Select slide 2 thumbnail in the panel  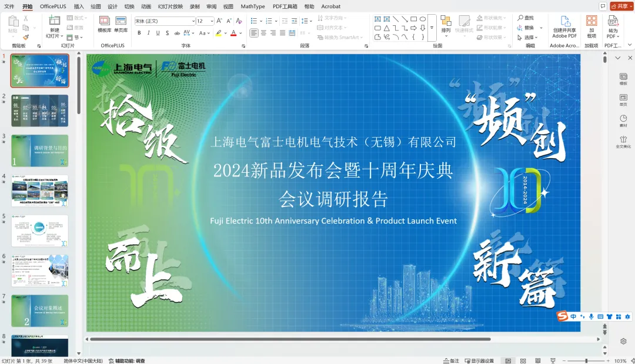(40, 111)
